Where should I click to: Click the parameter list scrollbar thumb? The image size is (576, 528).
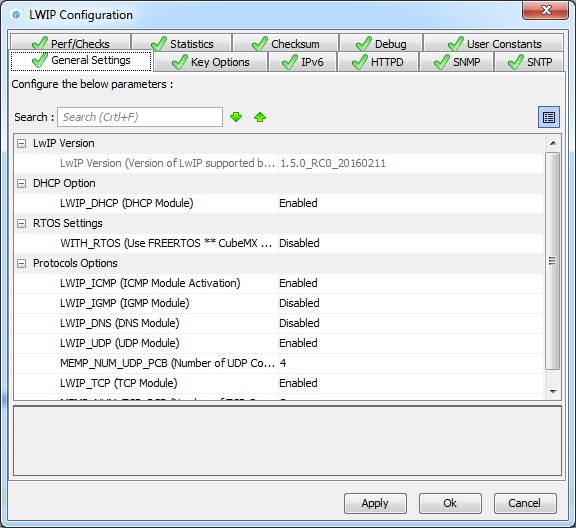pos(552,261)
